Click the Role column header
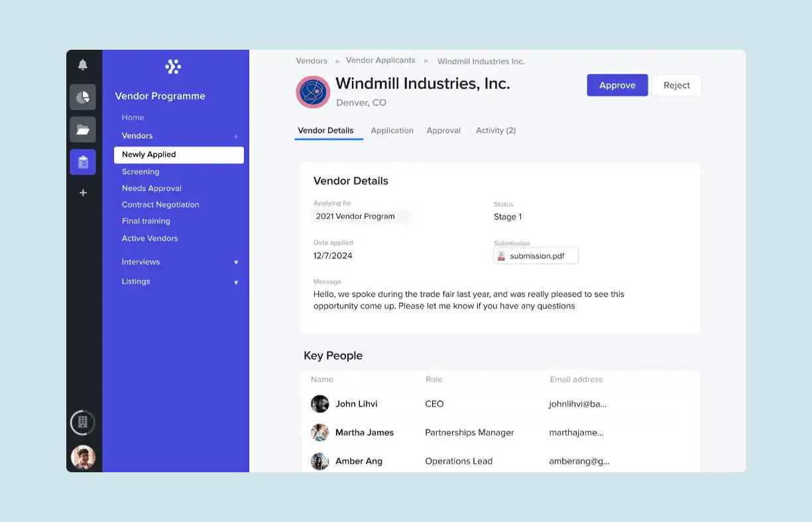Screen dimensions: 812x522 pyautogui.click(x=434, y=380)
